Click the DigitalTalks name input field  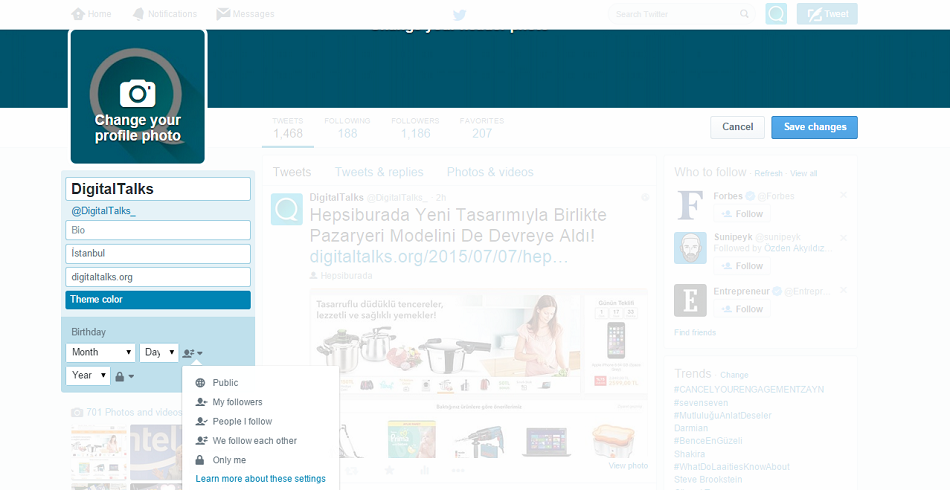click(158, 189)
